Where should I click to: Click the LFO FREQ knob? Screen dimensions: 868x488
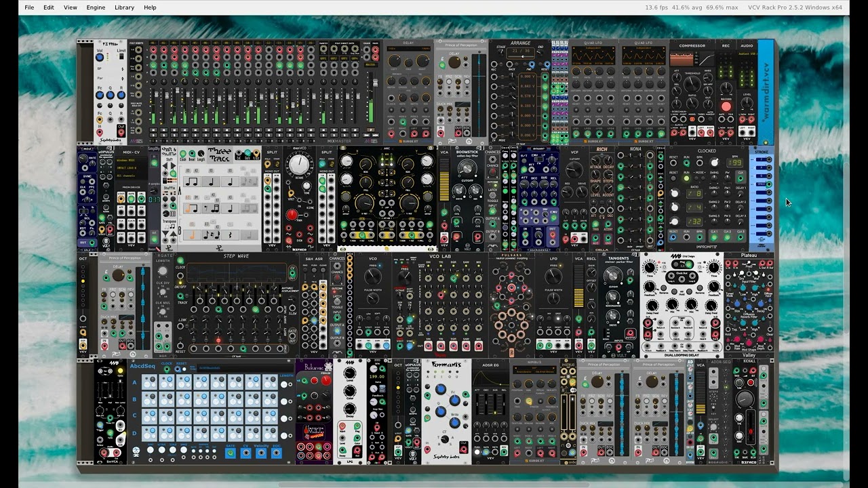553,276
